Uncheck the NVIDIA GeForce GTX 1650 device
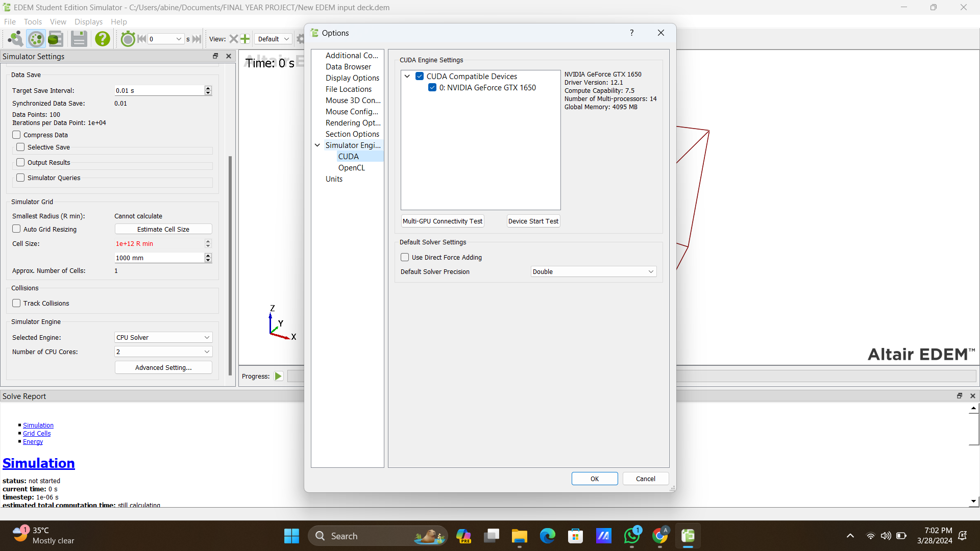The image size is (980, 551). pyautogui.click(x=432, y=88)
